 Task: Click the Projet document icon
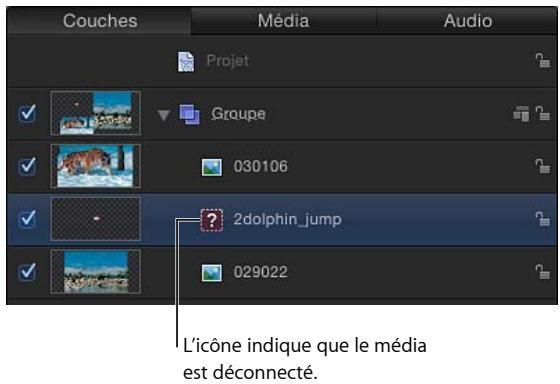[x=186, y=61]
